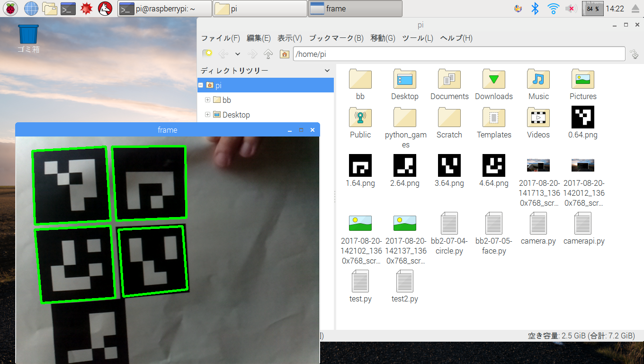The height and width of the screenshot is (364, 644).
Task: Launch the terminal from the taskbar launcher
Action: (x=68, y=8)
